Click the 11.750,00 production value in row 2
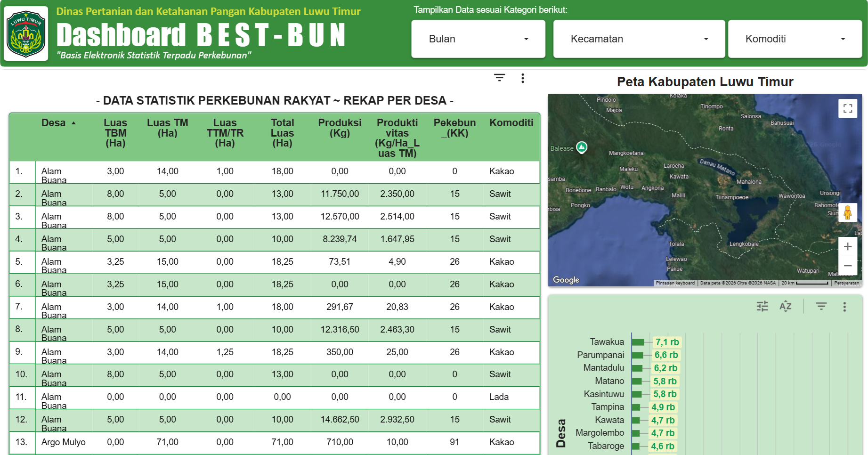Screen dimensions: 868x455 (x=340, y=194)
